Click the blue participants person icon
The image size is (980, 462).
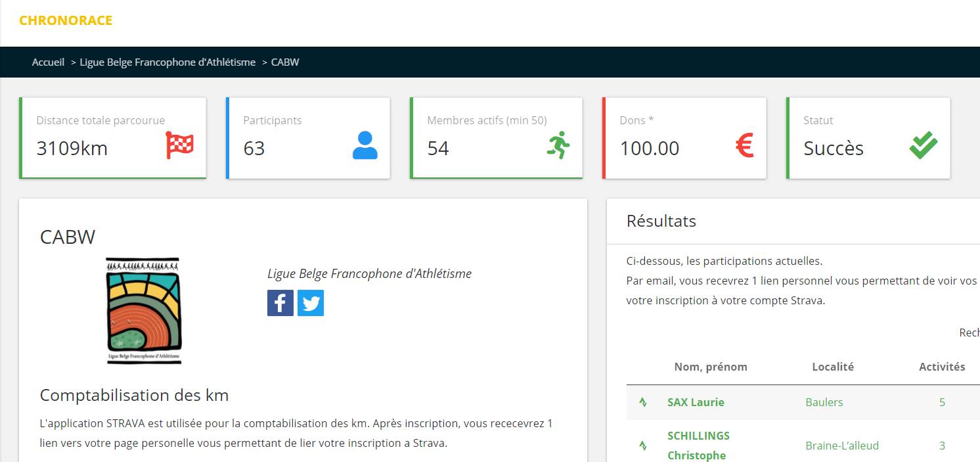pos(365,146)
